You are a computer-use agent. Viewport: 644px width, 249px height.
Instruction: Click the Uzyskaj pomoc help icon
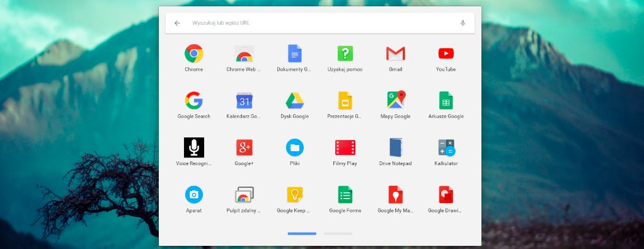tap(345, 54)
